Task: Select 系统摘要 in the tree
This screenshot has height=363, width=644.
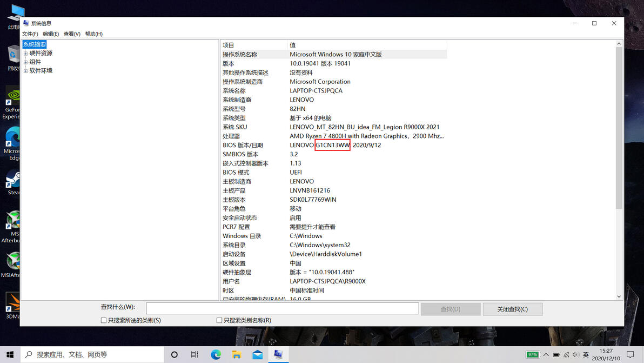Action: (x=35, y=44)
